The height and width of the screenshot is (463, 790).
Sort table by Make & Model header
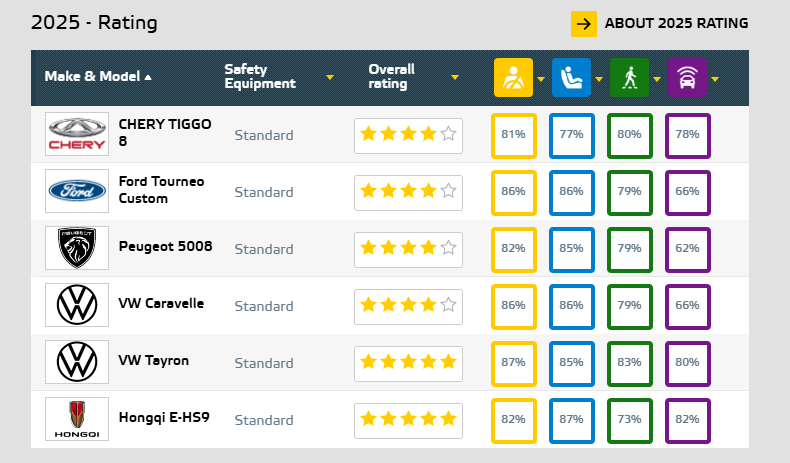(x=98, y=77)
